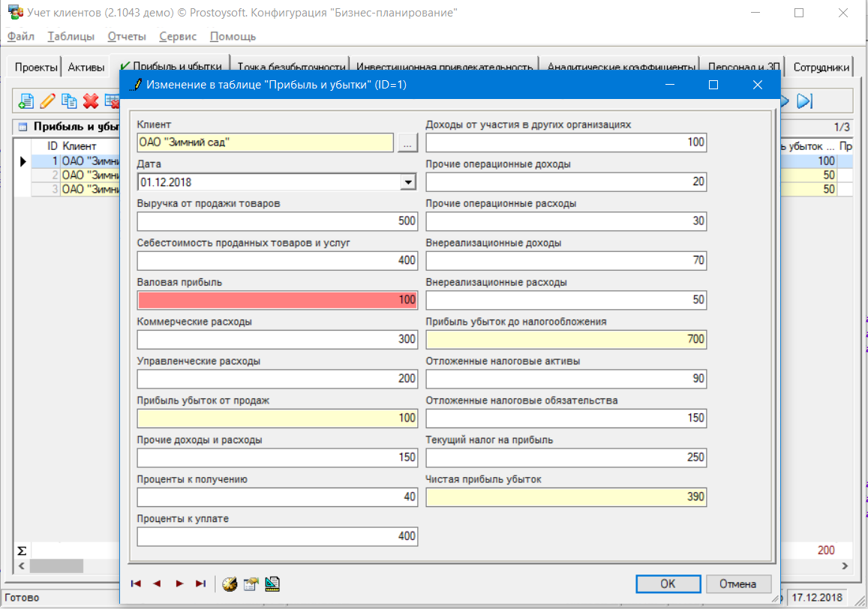Viewport: 868px width, 609px height.
Task: Click the add new record toolbar icon
Action: click(x=26, y=101)
